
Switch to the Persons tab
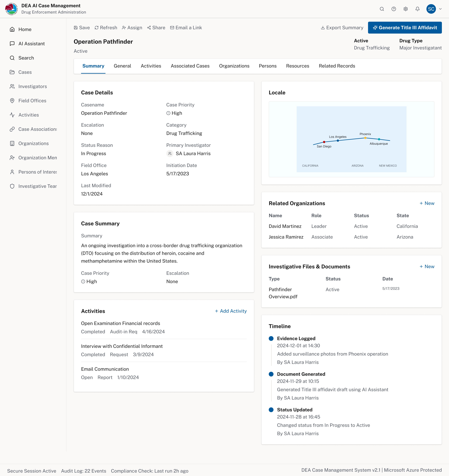(267, 66)
